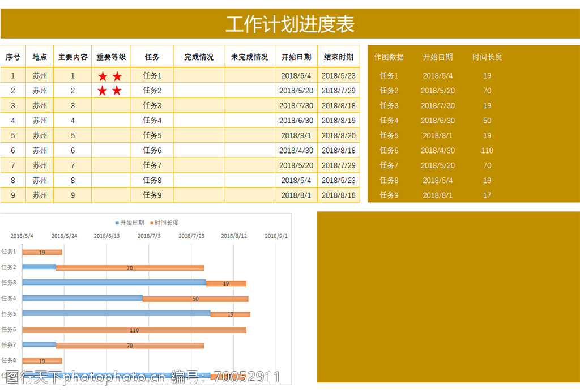Image resolution: width=580 pixels, height=392 pixels.
Task: Click the blue bar for 任务3 in chart
Action: [x=114, y=282]
